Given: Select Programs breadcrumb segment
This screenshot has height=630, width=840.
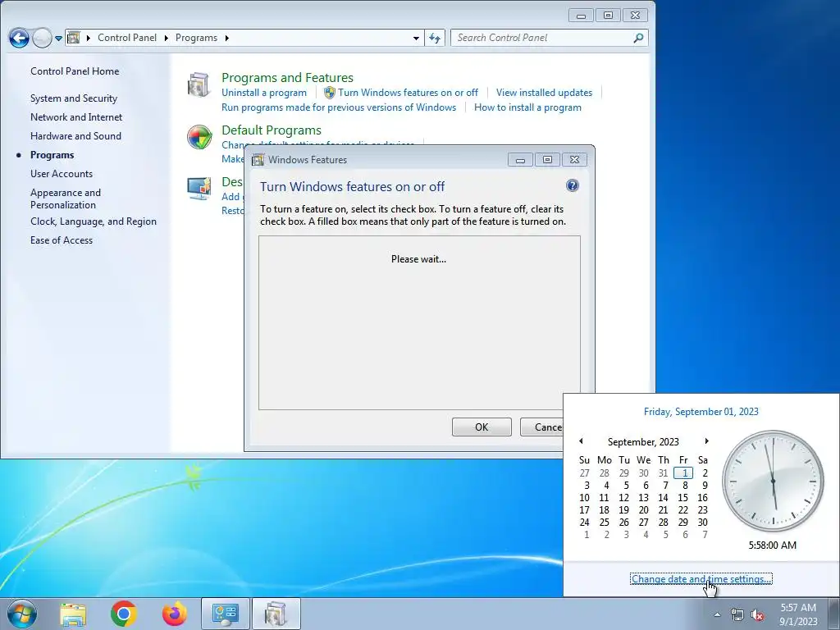Looking at the screenshot, I should coord(196,38).
